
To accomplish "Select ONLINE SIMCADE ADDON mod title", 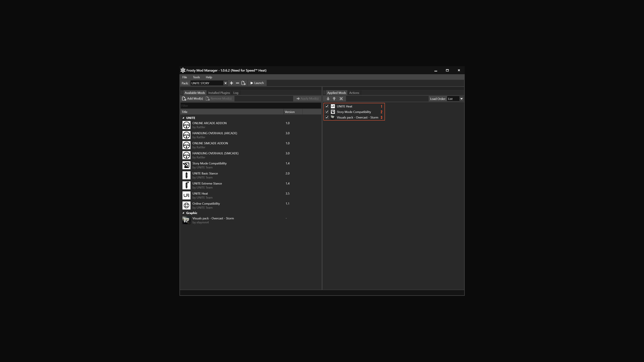I will pyautogui.click(x=210, y=143).
